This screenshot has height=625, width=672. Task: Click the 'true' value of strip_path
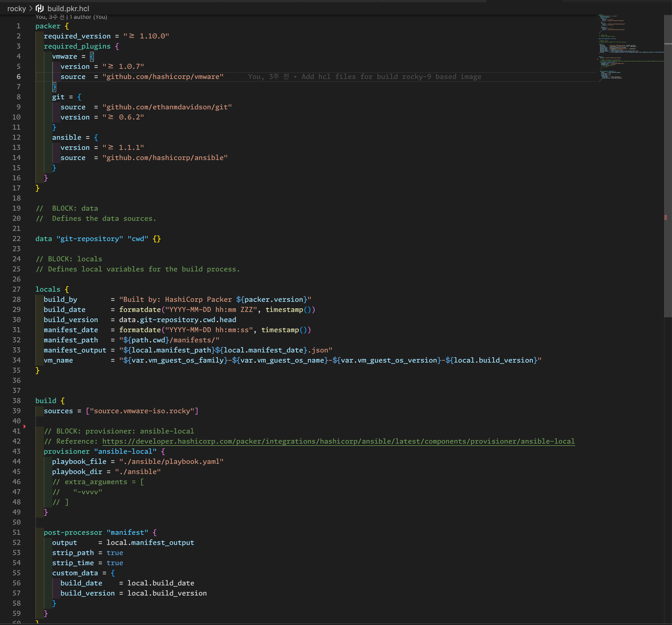(x=115, y=553)
